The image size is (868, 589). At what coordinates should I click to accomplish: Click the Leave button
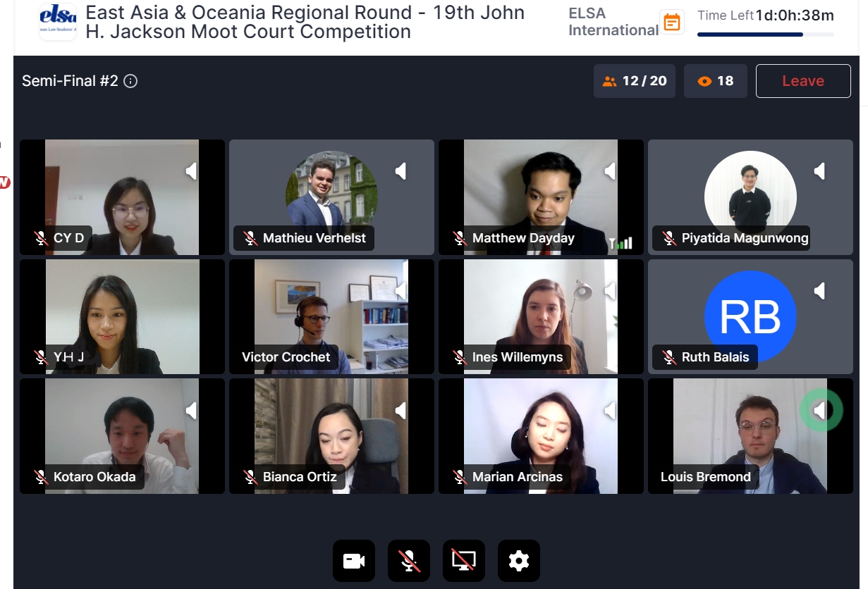pyautogui.click(x=803, y=81)
